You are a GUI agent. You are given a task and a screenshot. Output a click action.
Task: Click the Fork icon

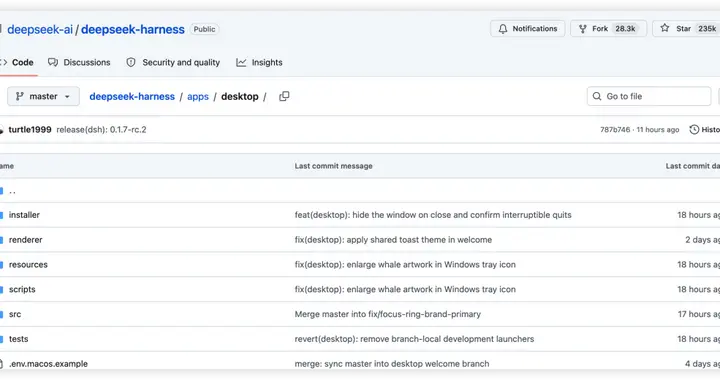(583, 29)
